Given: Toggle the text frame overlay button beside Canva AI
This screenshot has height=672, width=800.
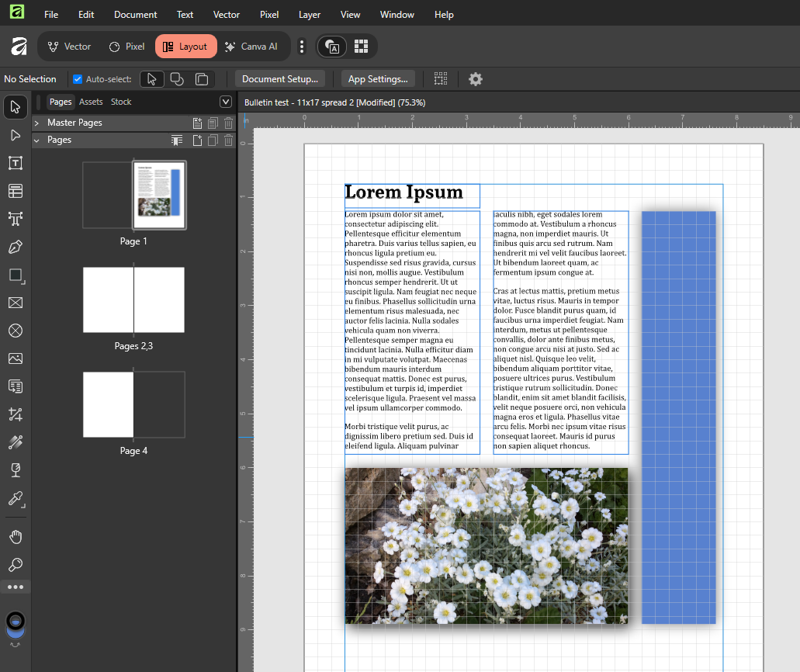Looking at the screenshot, I should (332, 47).
